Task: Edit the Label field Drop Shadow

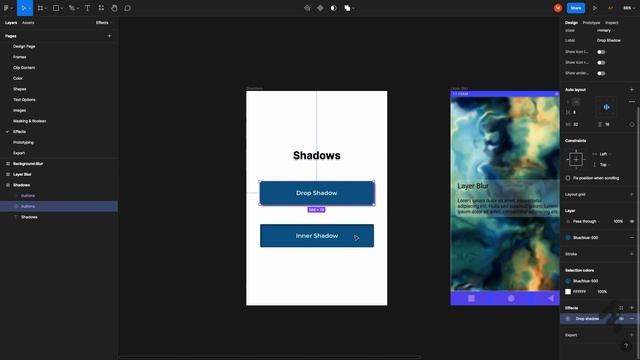Action: pos(609,40)
